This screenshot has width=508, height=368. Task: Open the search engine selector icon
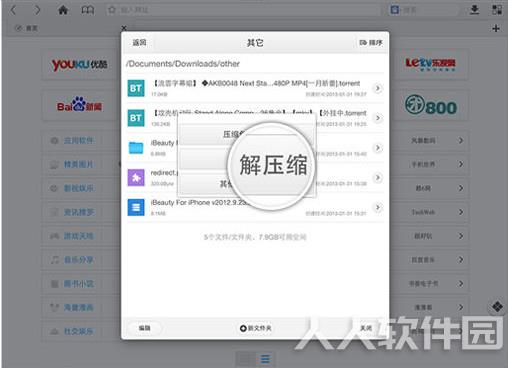(x=395, y=10)
